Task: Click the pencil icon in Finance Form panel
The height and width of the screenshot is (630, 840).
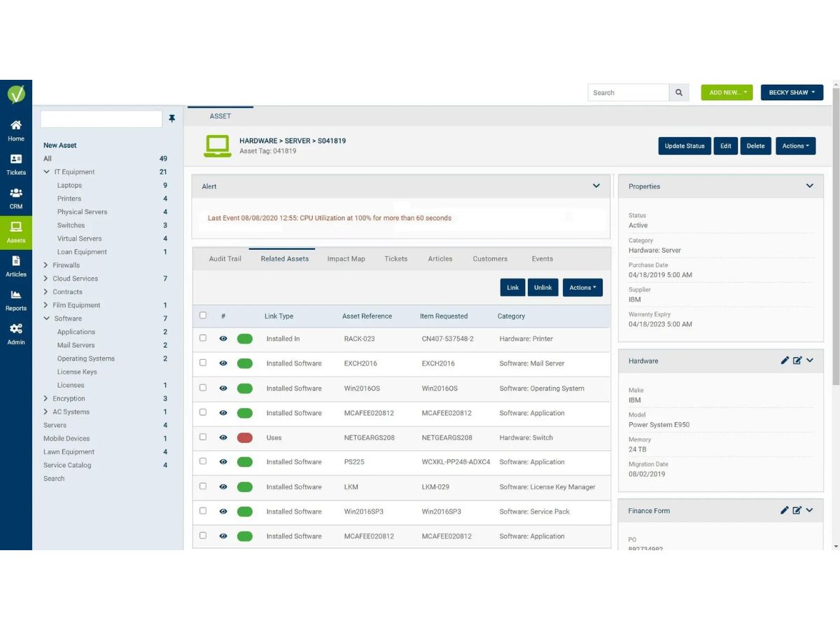Action: 785,510
